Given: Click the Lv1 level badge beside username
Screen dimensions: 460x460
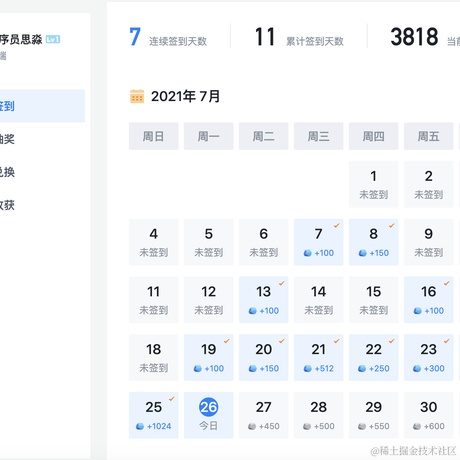Looking at the screenshot, I should click(53, 39).
